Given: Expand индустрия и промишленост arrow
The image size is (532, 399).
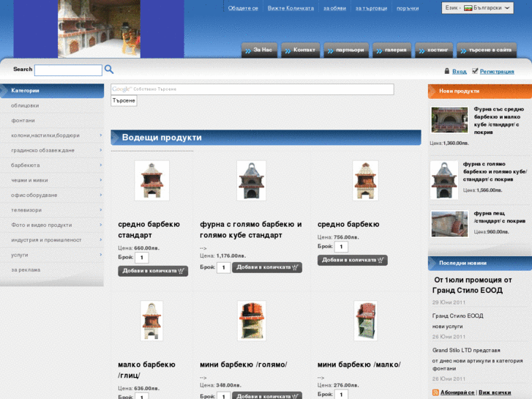Looking at the screenshot, I should pyautogui.click(x=101, y=239).
